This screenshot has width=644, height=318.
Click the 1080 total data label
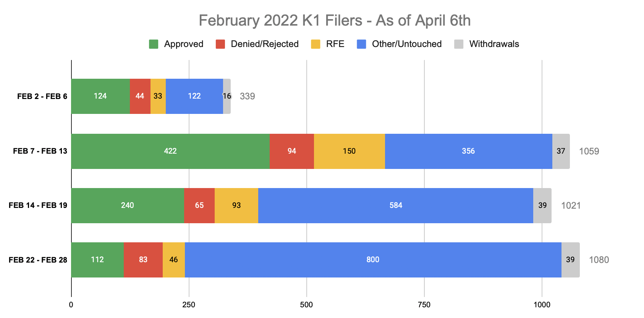599,260
